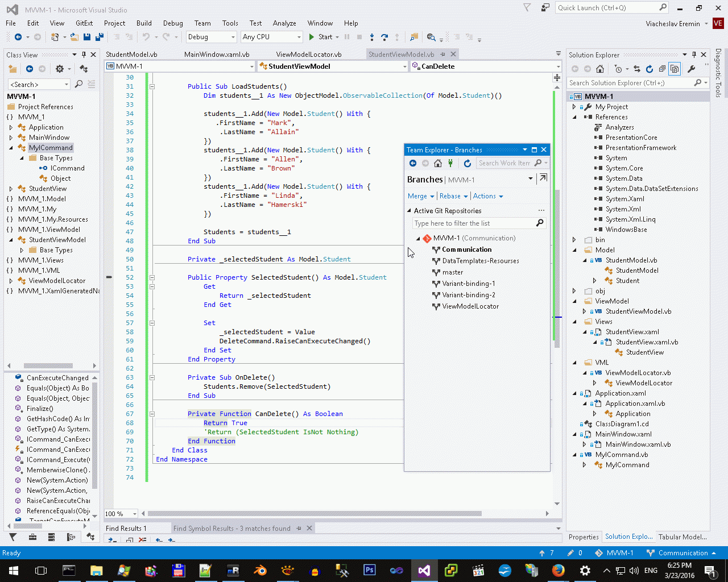
Task: Click the Merge link in Team Explorer
Action: (417, 196)
